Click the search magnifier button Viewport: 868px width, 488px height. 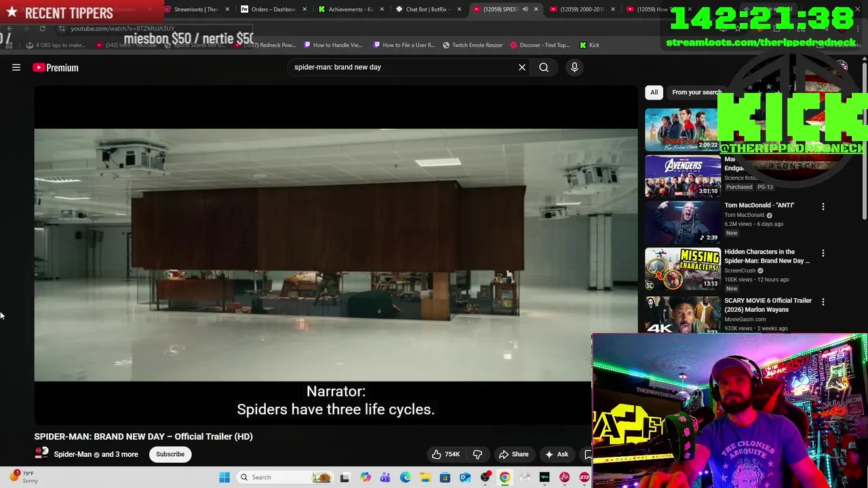544,67
